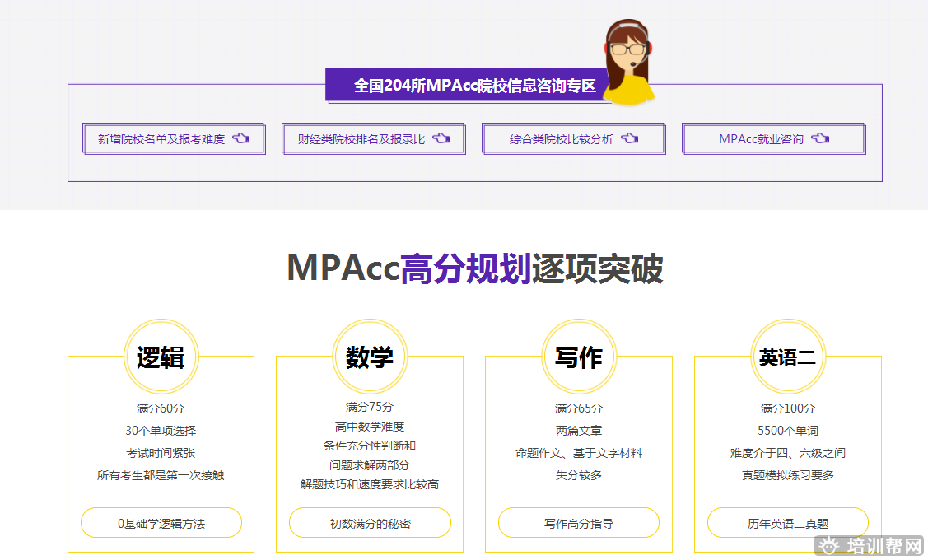Screen dimensions: 928x560
Task: Click the MPAcc高分规划逐项突破 heading
Action: pos(474,269)
